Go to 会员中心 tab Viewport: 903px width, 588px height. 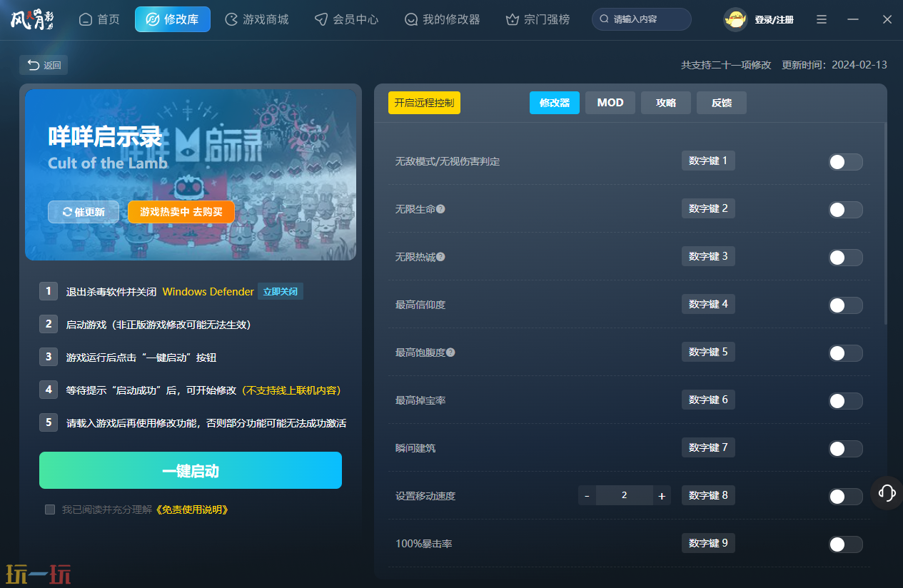point(347,19)
